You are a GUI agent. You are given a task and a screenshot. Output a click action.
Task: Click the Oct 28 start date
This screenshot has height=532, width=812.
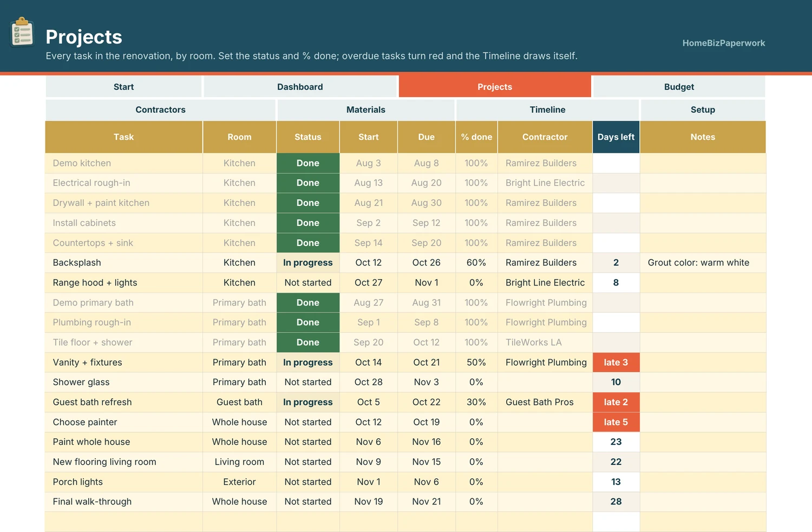coord(369,382)
